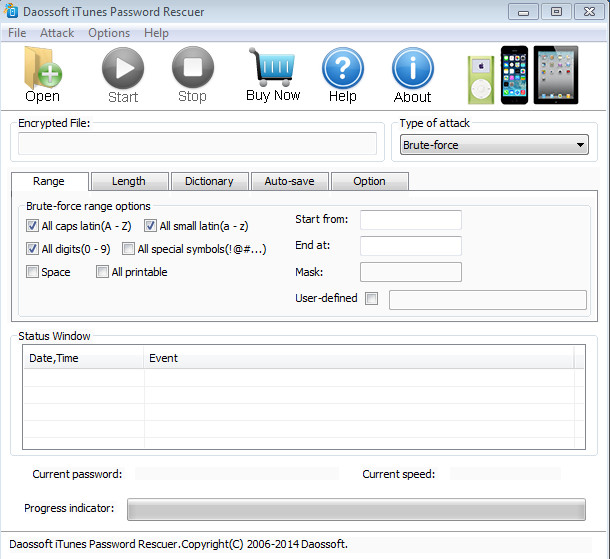
Task: Enable All special symbols checkbox
Action: point(128,249)
